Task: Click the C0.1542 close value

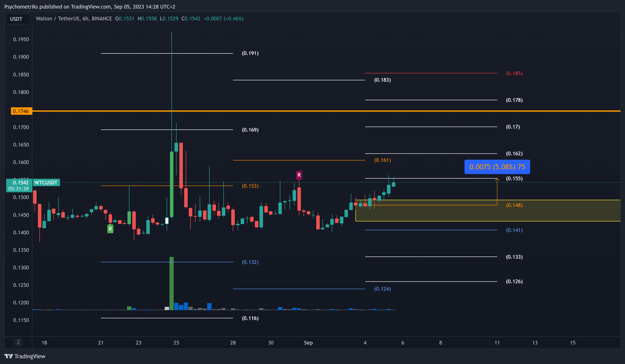Action: point(191,19)
